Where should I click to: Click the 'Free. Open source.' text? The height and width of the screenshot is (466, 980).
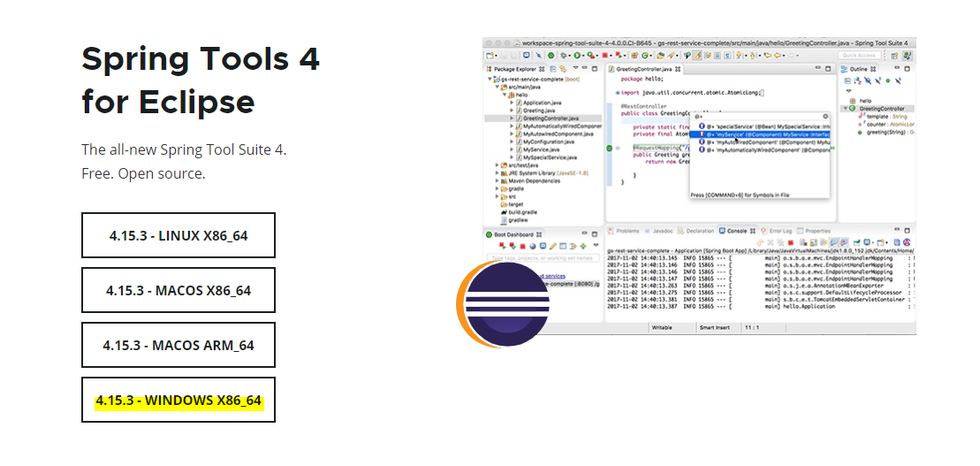click(x=143, y=173)
